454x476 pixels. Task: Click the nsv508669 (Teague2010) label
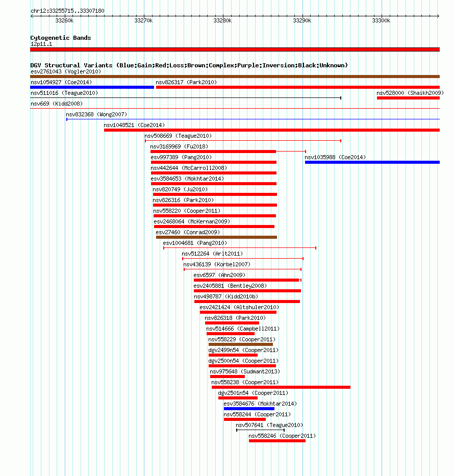click(x=178, y=136)
